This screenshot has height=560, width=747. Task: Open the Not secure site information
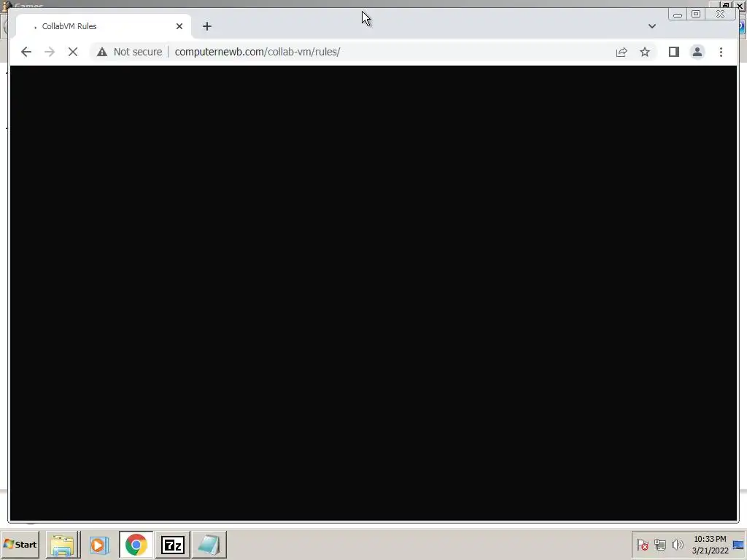tap(102, 52)
